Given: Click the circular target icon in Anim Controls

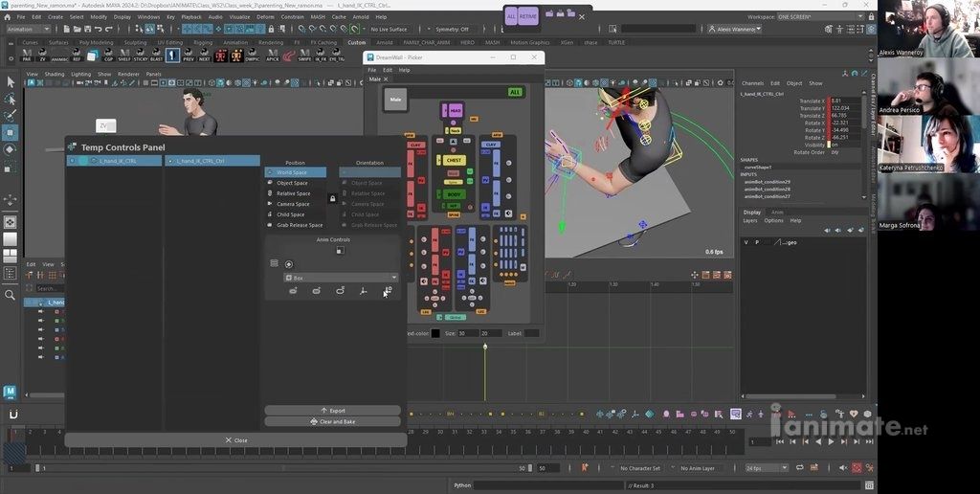Looking at the screenshot, I should 289,264.
